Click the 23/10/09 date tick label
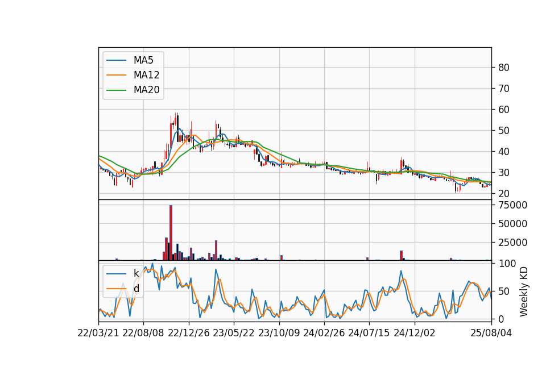This screenshot has width=546, height=392. [279, 333]
